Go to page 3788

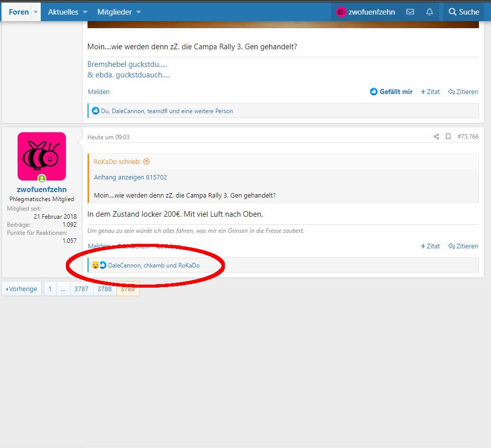click(105, 289)
